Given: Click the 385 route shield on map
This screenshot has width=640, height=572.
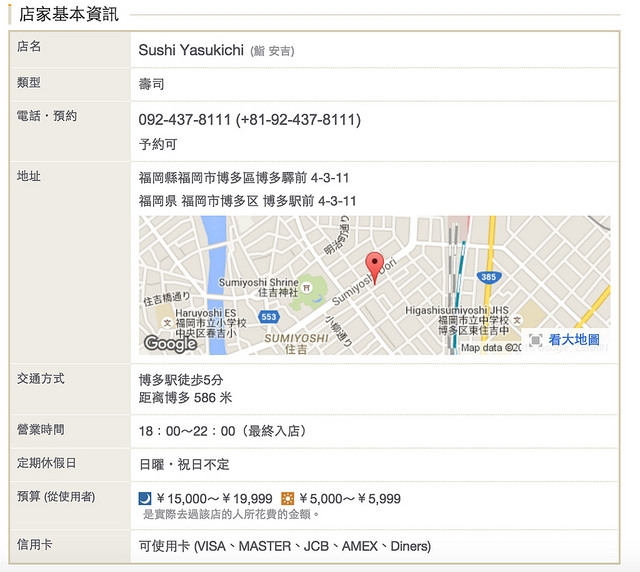Looking at the screenshot, I should (489, 277).
